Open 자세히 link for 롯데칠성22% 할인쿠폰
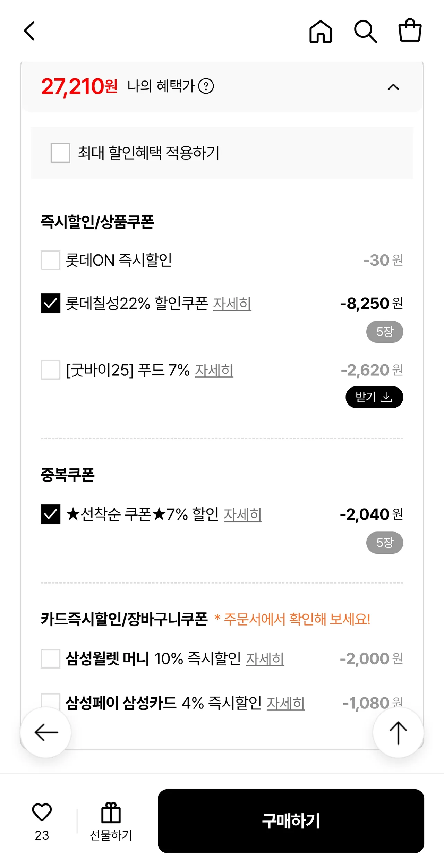Image resolution: width=444 pixels, height=868 pixels. pos(232,304)
